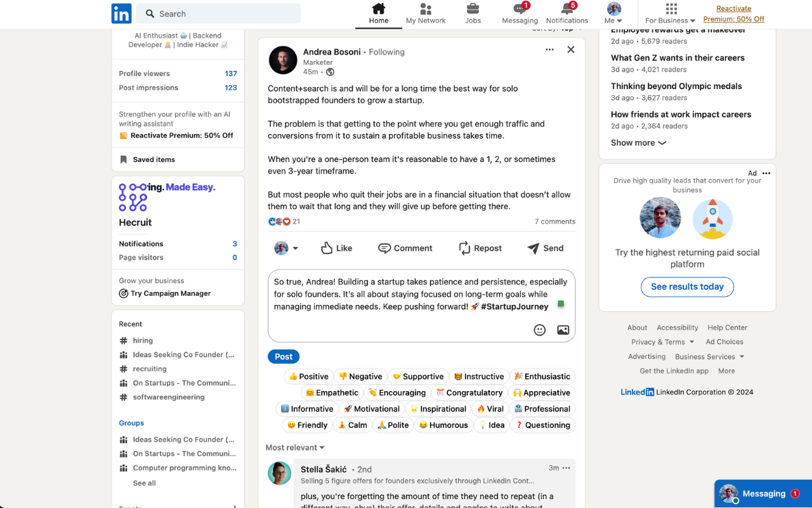The image size is (812, 508).
Task: Go to the Home tab
Action: [379, 14]
